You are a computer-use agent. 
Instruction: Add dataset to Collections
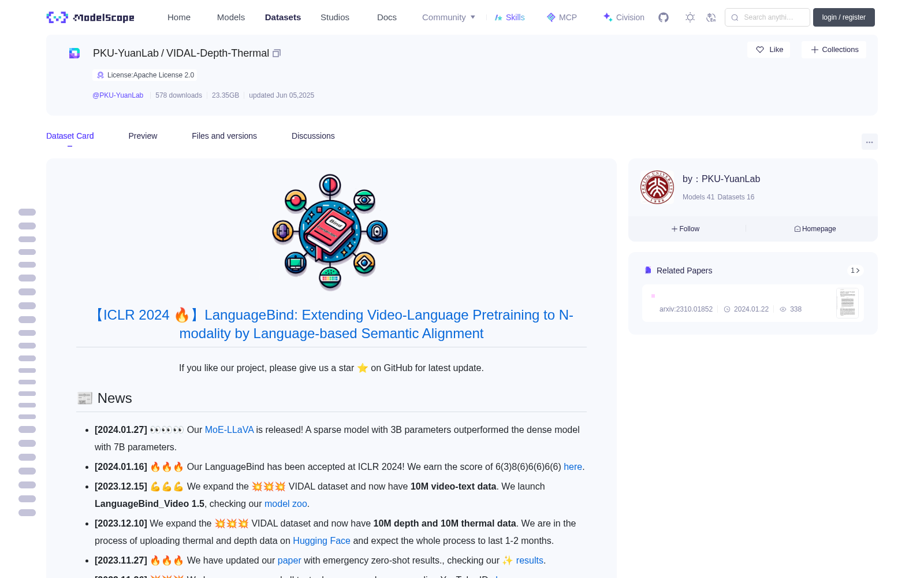(834, 50)
